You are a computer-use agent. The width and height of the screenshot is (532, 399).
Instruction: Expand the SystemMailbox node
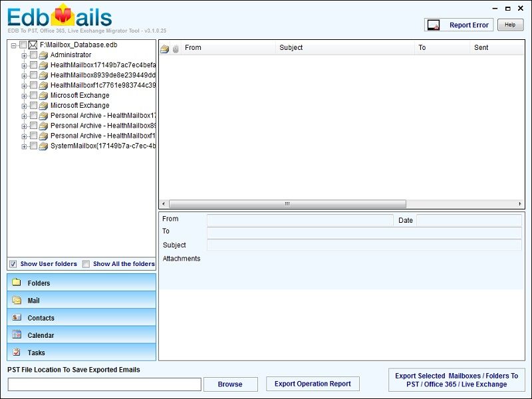click(x=24, y=146)
